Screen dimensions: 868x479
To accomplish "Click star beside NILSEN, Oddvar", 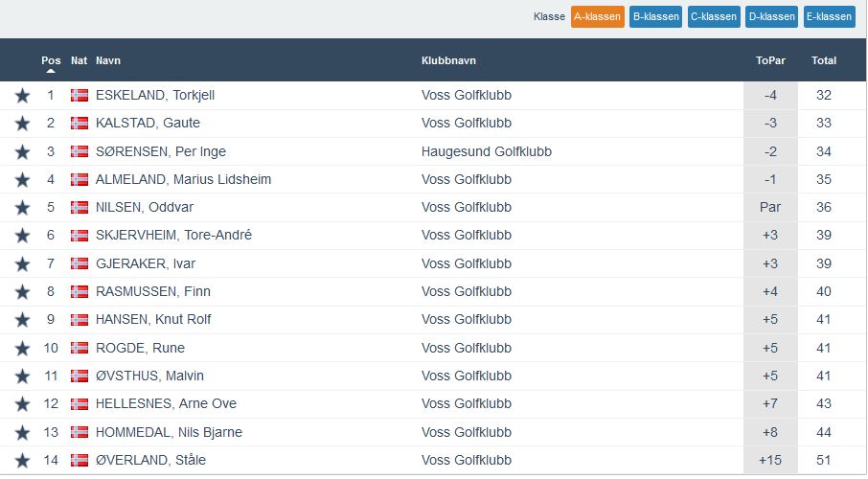I will (x=22, y=207).
